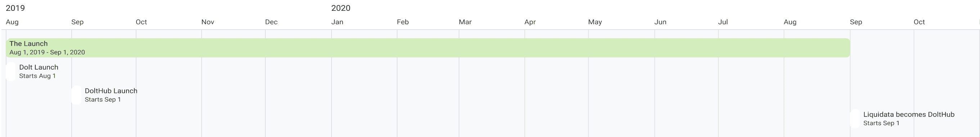Select Sep 2019 month header
This screenshot has height=137, width=980.
pyautogui.click(x=78, y=22)
